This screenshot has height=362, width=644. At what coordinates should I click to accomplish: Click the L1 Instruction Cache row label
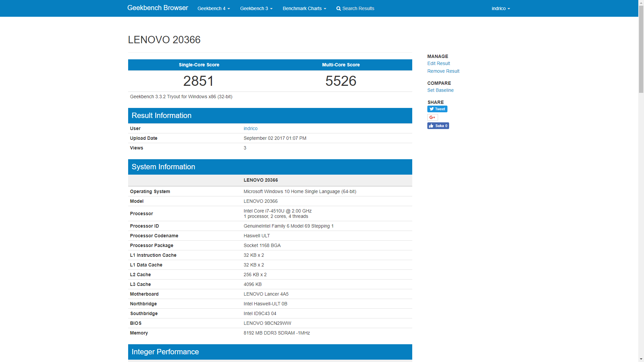153,255
